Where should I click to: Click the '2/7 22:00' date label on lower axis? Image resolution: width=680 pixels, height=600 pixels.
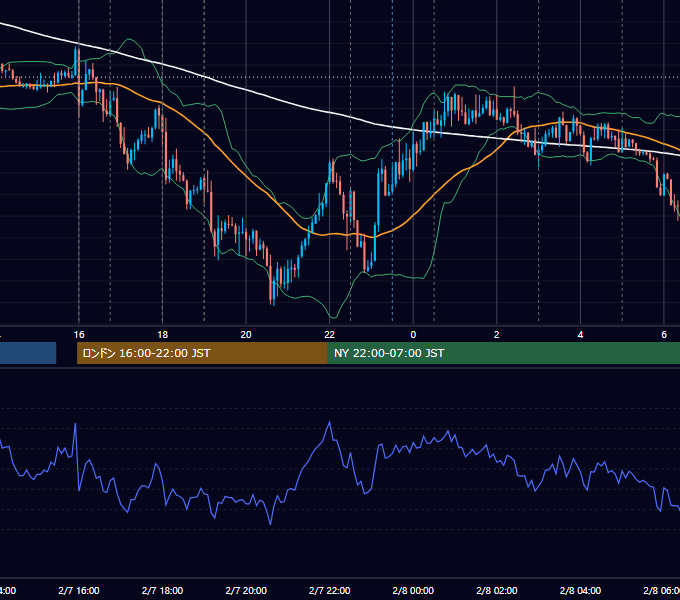click(330, 591)
